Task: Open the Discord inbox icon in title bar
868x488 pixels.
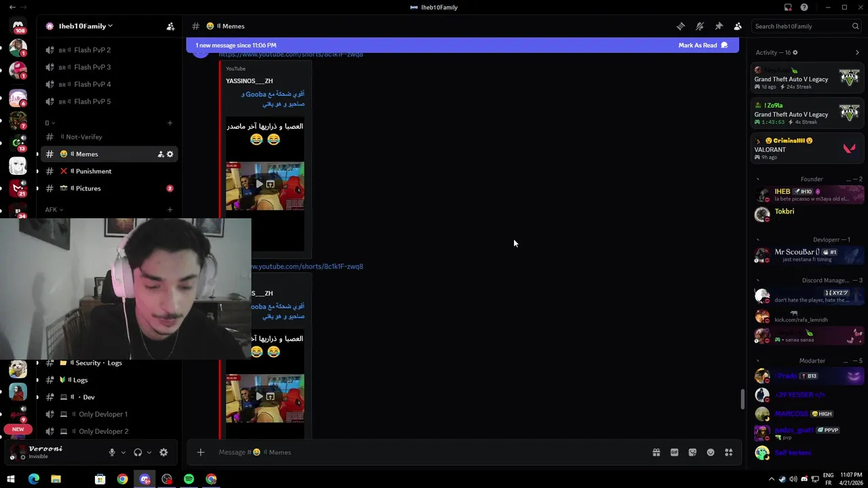Action: (788, 7)
